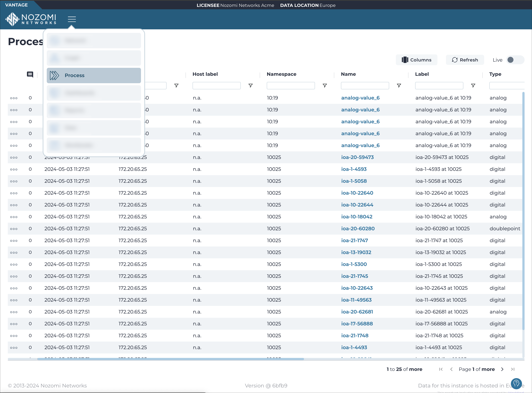Open row actions for ioa-11-49563
This screenshot has height=393, width=532.
tap(14, 300)
